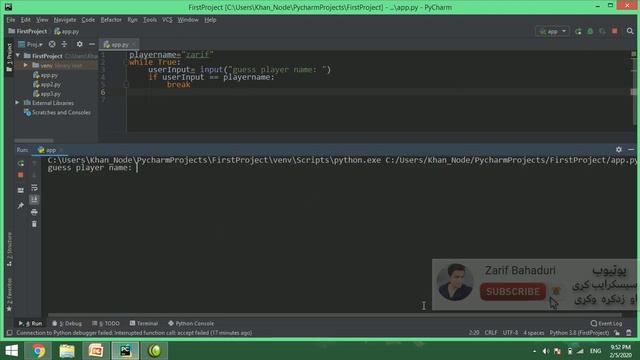Open the Code menu

point(88,20)
